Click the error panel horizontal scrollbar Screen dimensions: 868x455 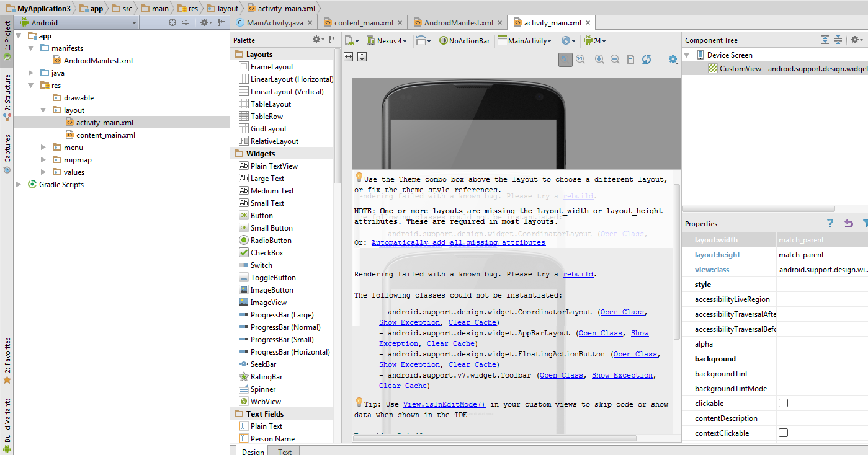pos(495,438)
